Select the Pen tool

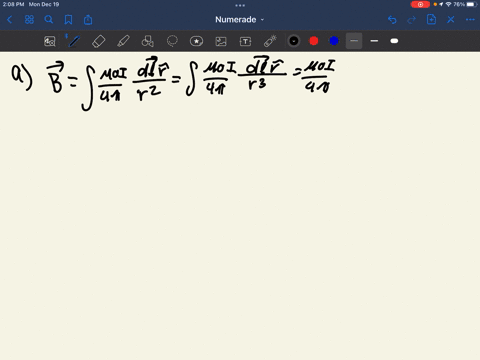[x=74, y=41]
